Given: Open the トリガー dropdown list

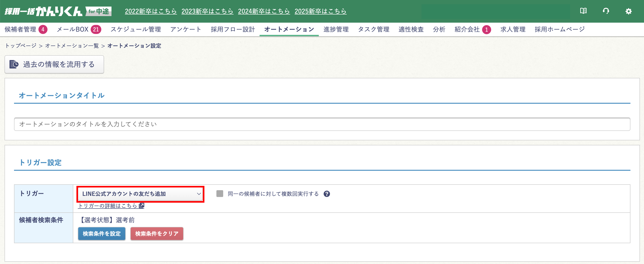Looking at the screenshot, I should (140, 194).
